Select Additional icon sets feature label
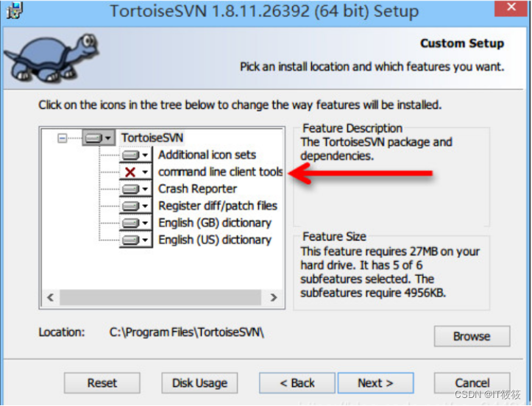Image resolution: width=532 pixels, height=406 pixels. tap(207, 155)
